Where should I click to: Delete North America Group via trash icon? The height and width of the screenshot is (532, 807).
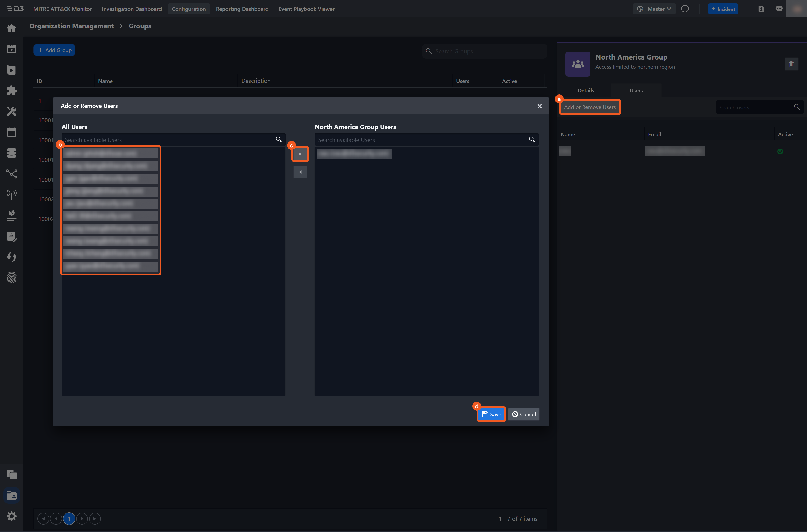point(791,64)
